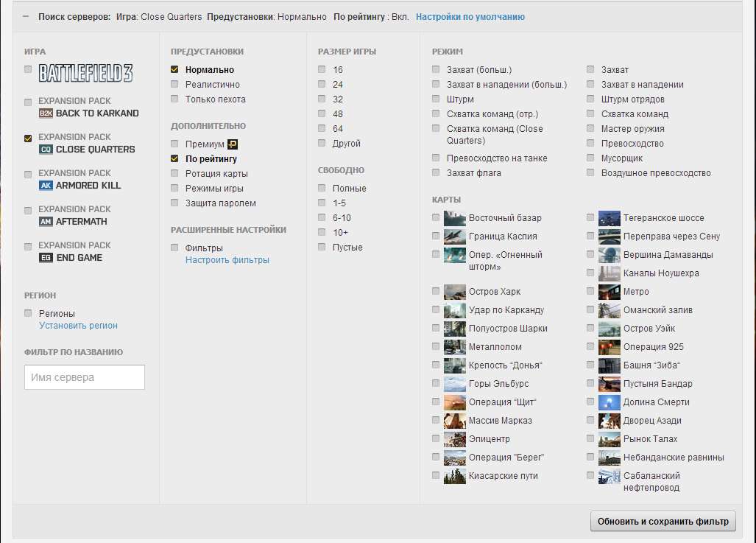
Task: Uncheck the По рейтингу checkbox
Action: coord(174,158)
